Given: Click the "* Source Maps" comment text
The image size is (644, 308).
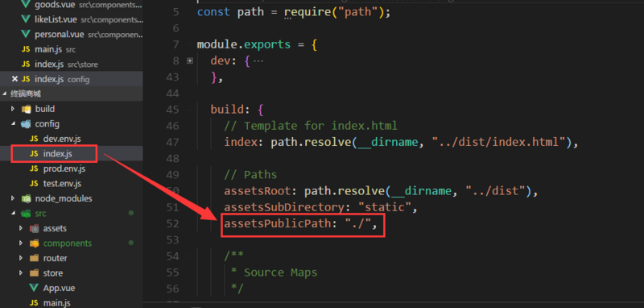Looking at the screenshot, I should pos(274,273).
